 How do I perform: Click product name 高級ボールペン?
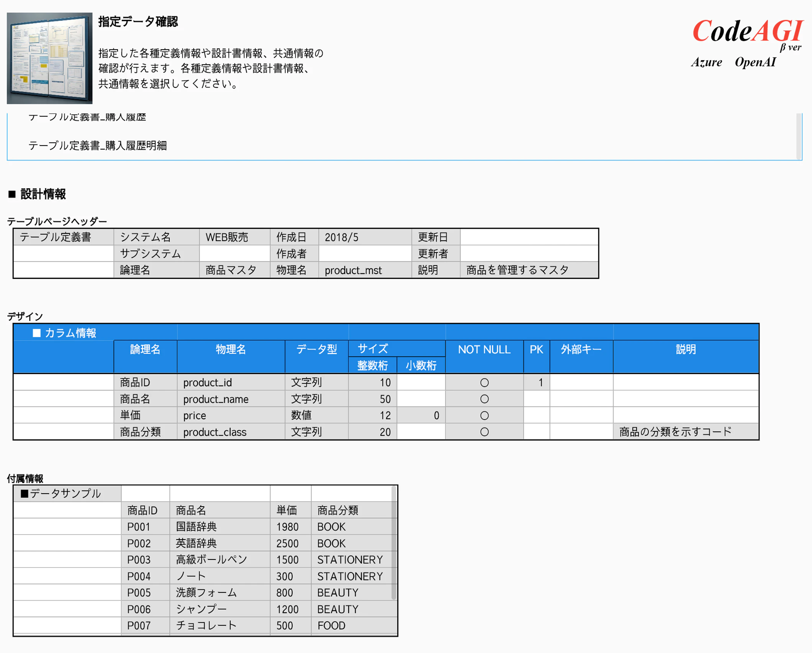pos(220,560)
